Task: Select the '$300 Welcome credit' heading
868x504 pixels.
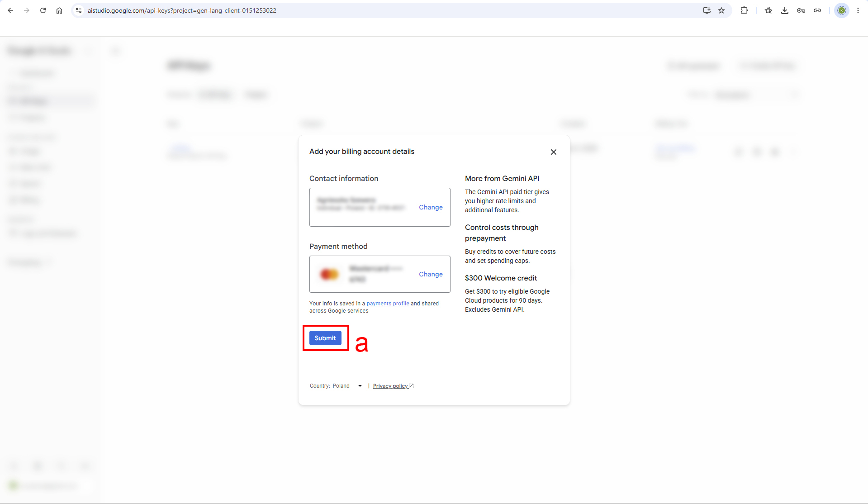Action: tap(501, 278)
